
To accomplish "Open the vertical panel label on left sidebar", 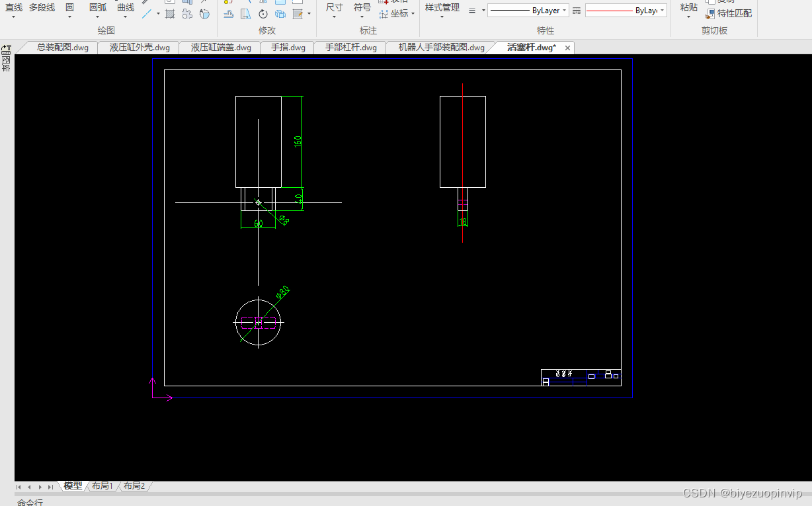I will pyautogui.click(x=7, y=65).
